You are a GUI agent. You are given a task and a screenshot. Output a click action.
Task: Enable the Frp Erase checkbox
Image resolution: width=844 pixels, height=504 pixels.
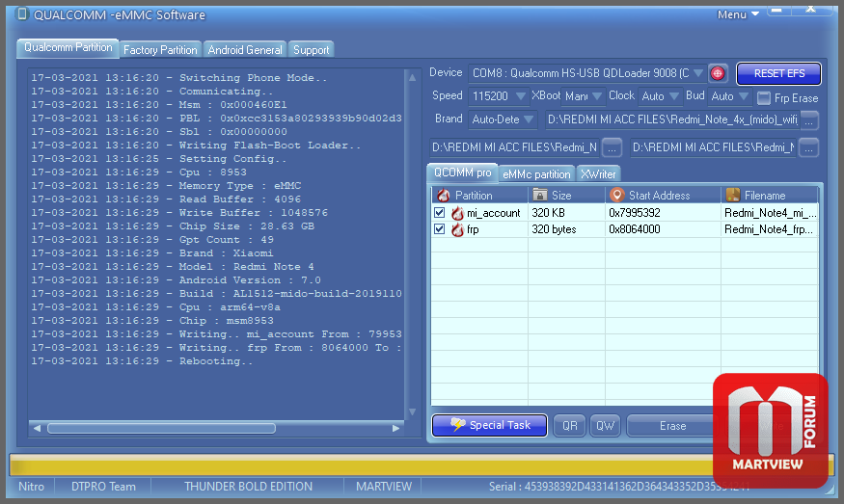coord(764,97)
